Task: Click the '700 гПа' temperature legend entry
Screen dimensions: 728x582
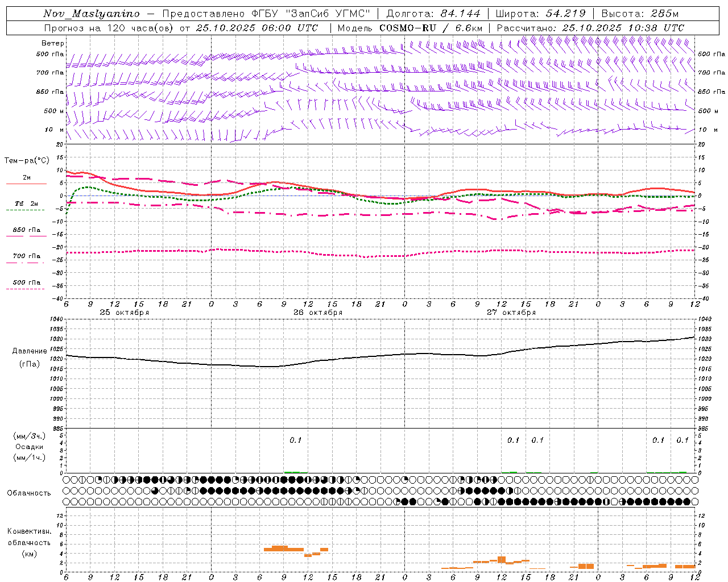Action: pos(27,256)
